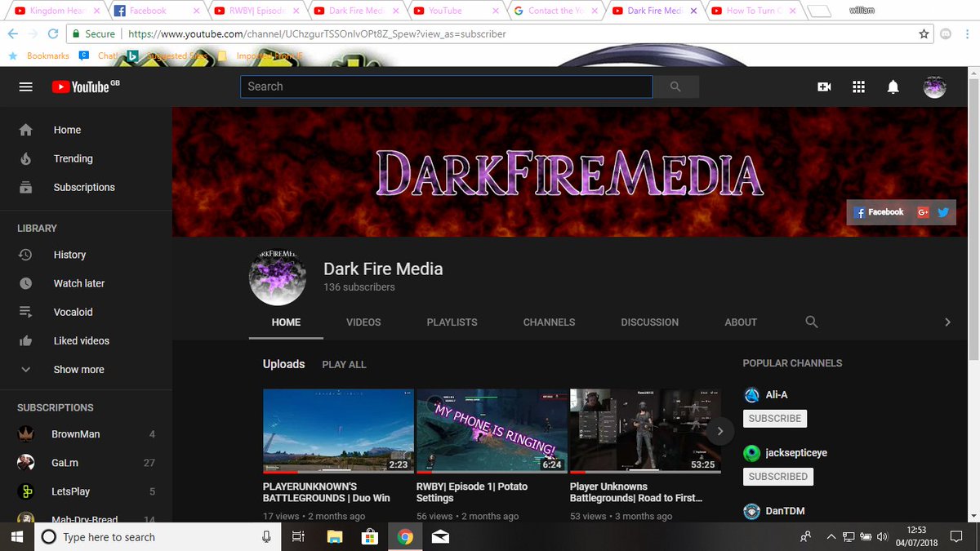This screenshot has width=980, height=551.
Task: Open the jacksepticeye channel avatar
Action: pos(752,453)
